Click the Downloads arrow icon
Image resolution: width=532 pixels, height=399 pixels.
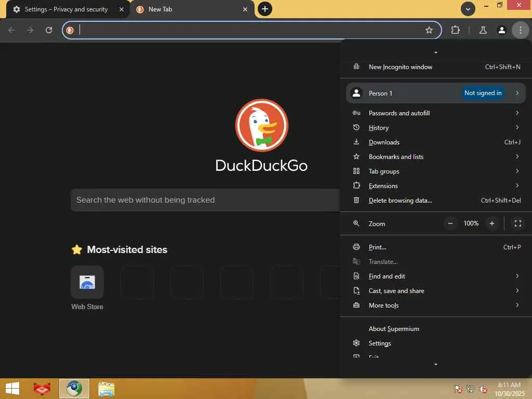(x=356, y=142)
